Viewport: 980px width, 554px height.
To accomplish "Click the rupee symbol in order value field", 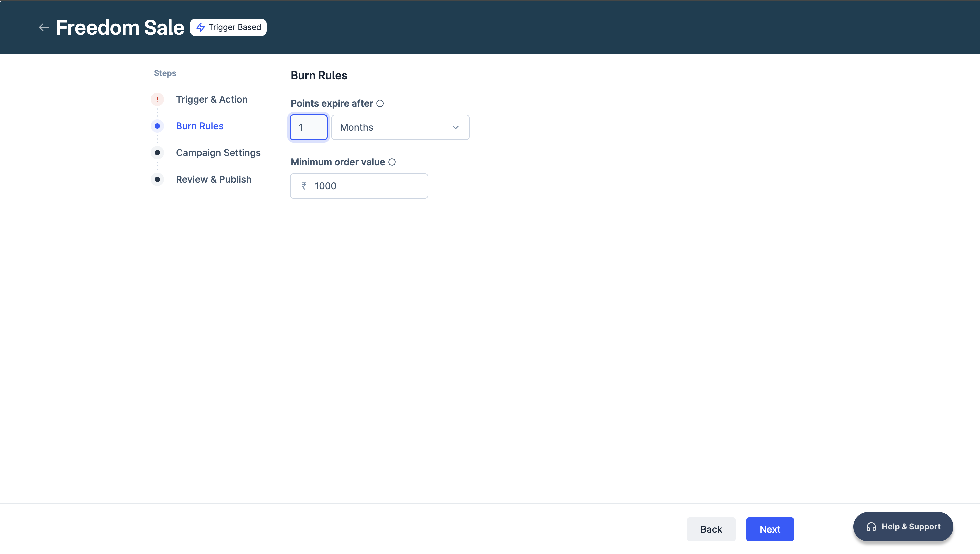I will click(304, 186).
